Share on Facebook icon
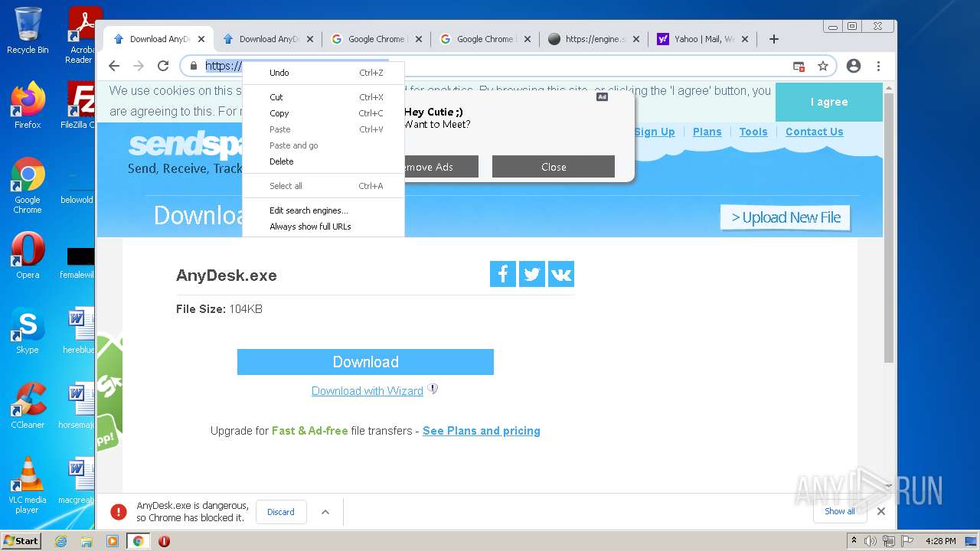 [503, 274]
